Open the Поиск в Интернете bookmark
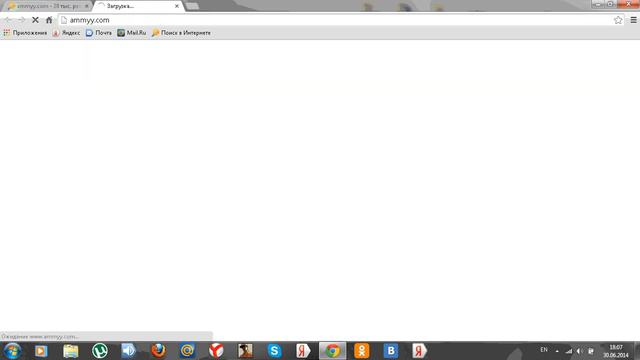Image resolution: width=640 pixels, height=360 pixels. [x=181, y=33]
